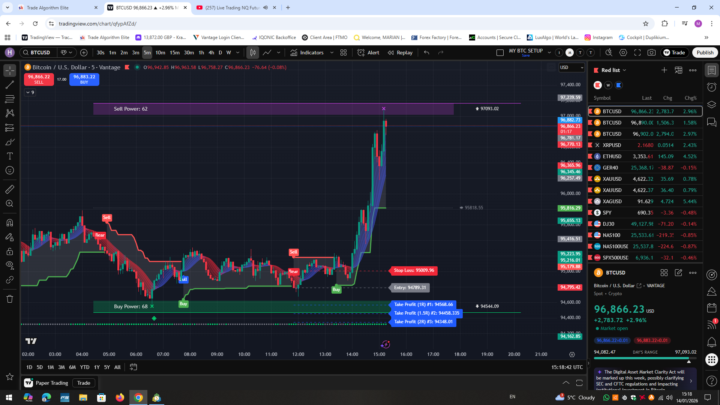720x405 pixels.
Task: Select the blue flag color filter
Action: [619, 85]
